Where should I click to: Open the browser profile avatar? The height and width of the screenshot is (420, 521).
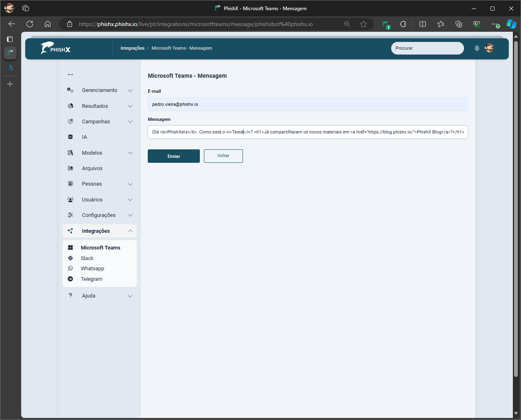(9, 8)
